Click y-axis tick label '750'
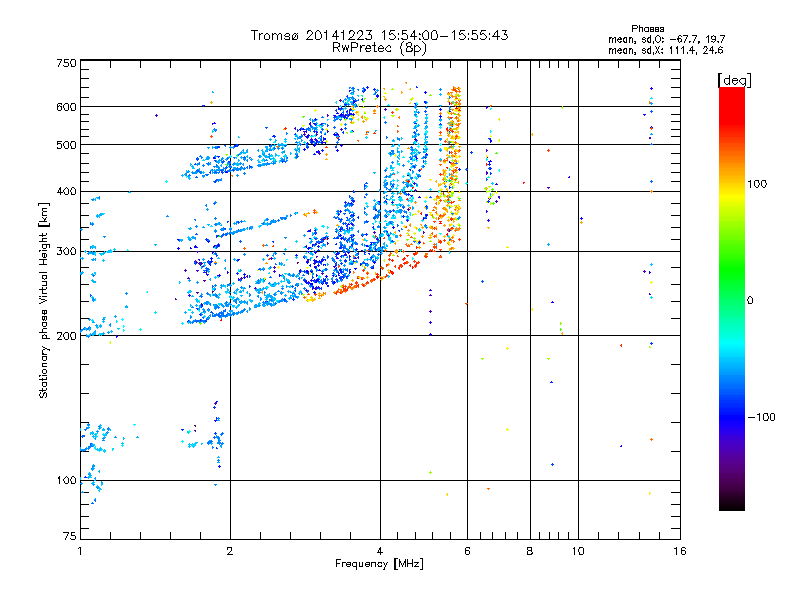 click(66, 63)
